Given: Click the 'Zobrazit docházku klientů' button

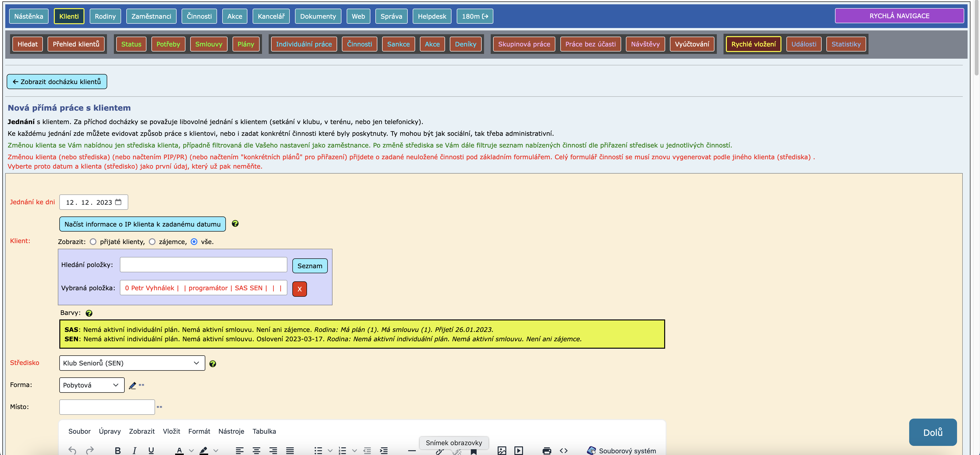Looking at the screenshot, I should click(x=57, y=81).
